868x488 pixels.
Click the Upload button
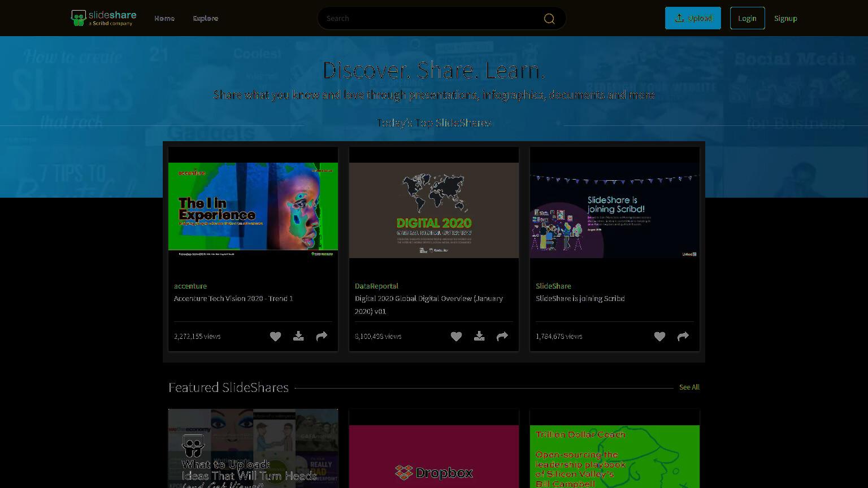693,18
